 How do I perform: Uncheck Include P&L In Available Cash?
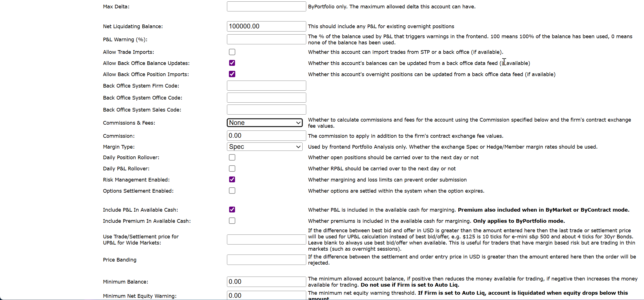click(232, 210)
